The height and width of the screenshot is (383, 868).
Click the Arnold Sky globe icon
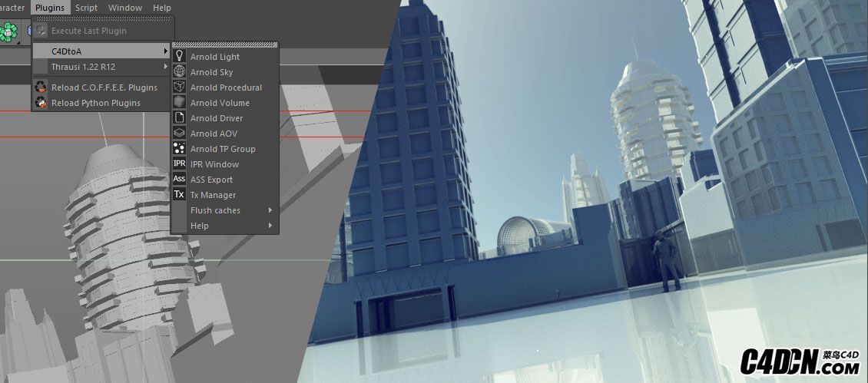[179, 72]
